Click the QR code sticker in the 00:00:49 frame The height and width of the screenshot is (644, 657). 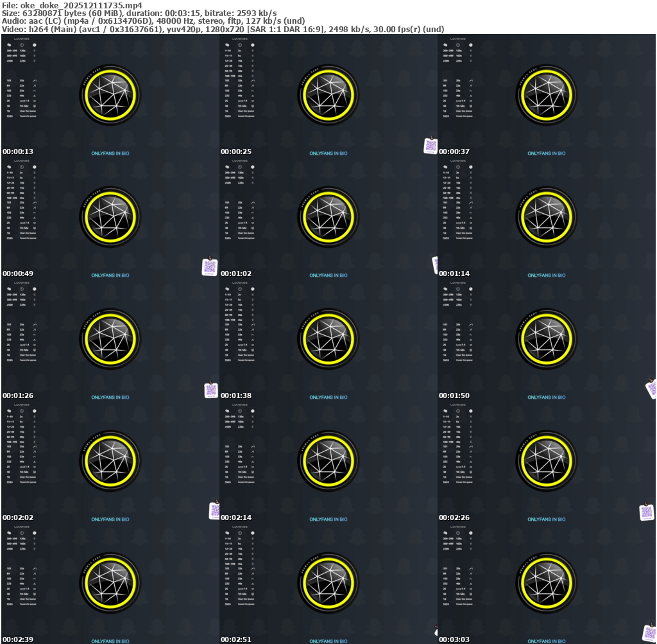(x=210, y=267)
